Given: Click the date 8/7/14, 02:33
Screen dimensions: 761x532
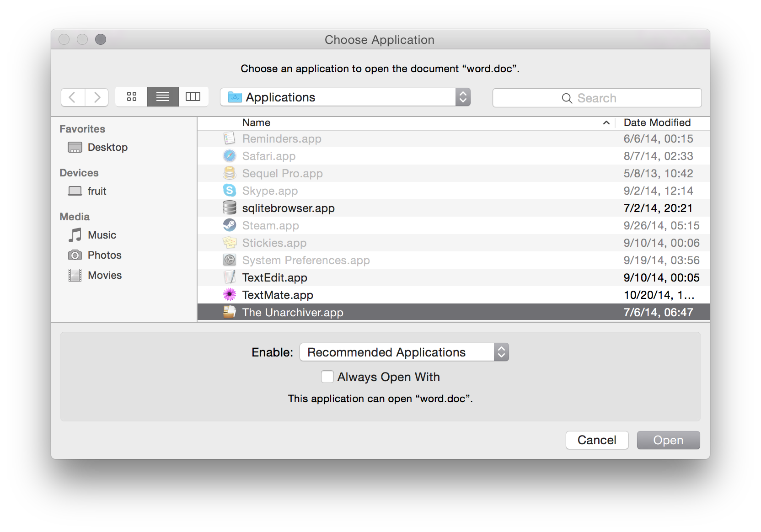Looking at the screenshot, I should click(658, 156).
